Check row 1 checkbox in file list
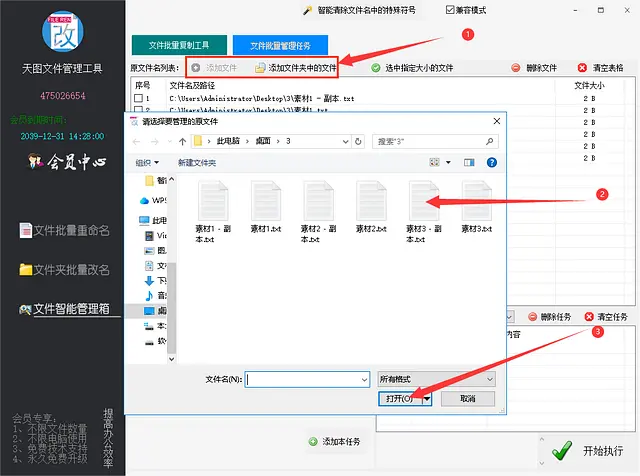 138,98
